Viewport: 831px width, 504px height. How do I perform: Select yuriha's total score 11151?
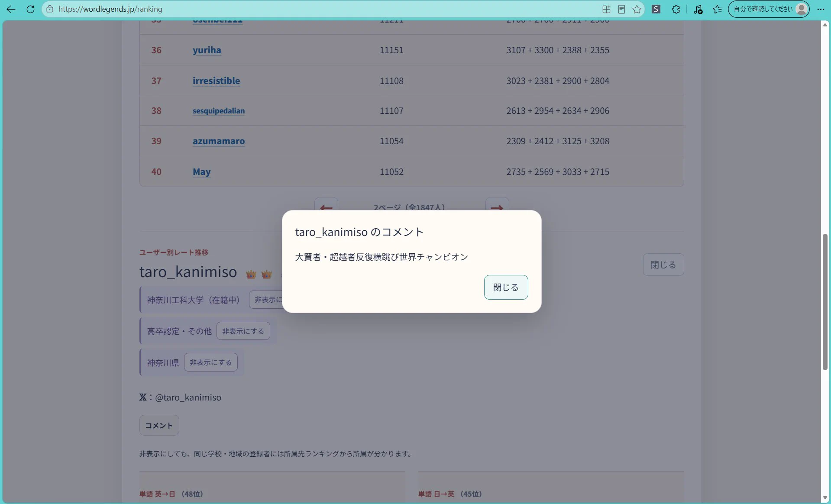coord(391,50)
